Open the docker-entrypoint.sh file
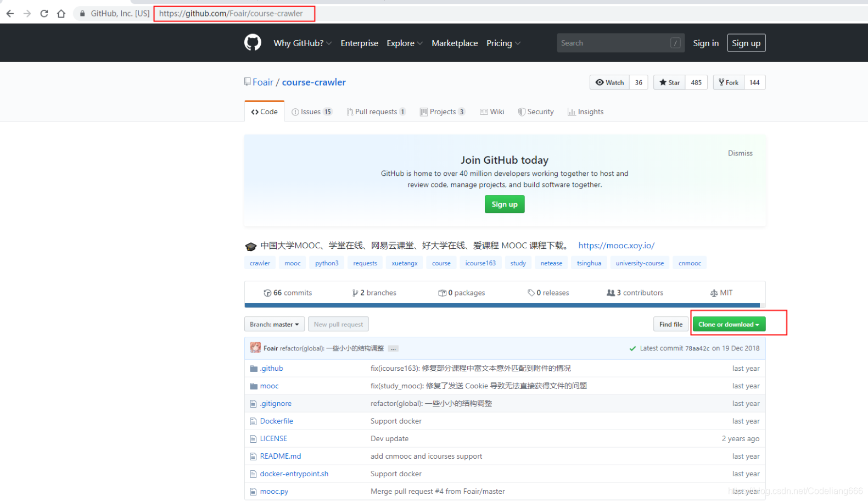Image resolution: width=868 pixels, height=501 pixels. point(294,474)
